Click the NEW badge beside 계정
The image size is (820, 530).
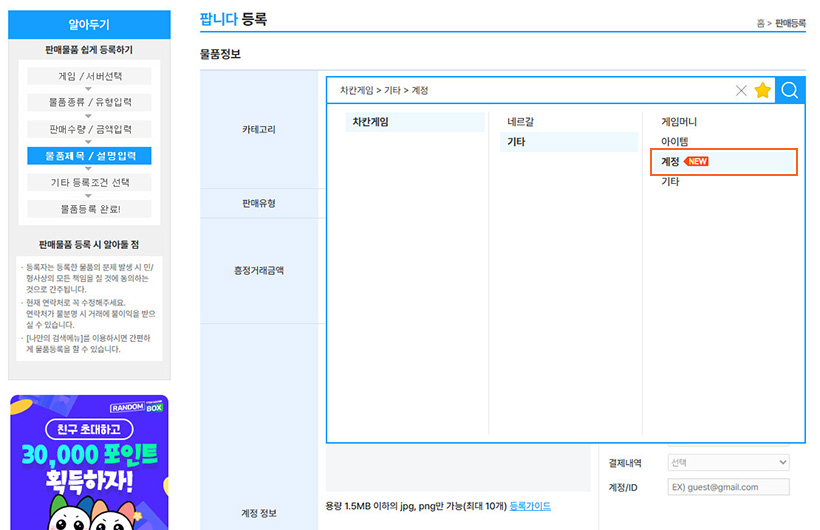click(696, 161)
